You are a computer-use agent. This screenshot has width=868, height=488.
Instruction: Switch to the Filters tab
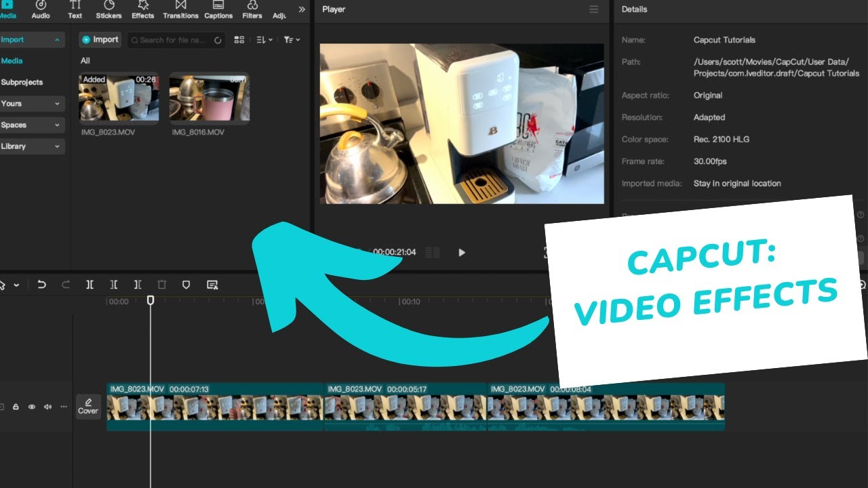click(252, 9)
